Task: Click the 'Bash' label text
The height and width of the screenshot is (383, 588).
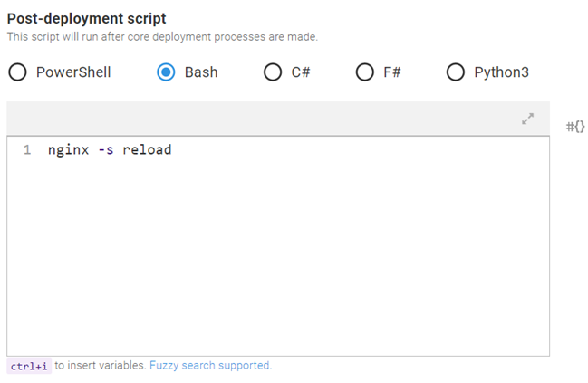Action: 201,72
